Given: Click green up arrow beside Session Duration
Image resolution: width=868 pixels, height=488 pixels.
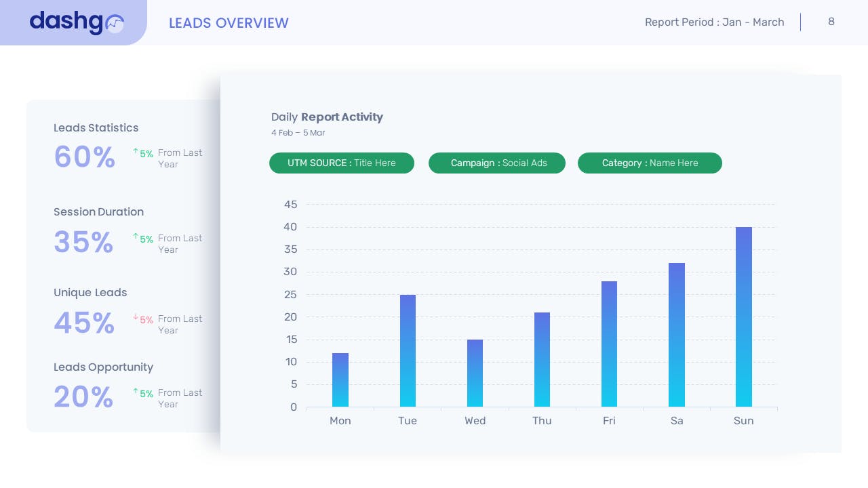Looking at the screenshot, I should (136, 237).
